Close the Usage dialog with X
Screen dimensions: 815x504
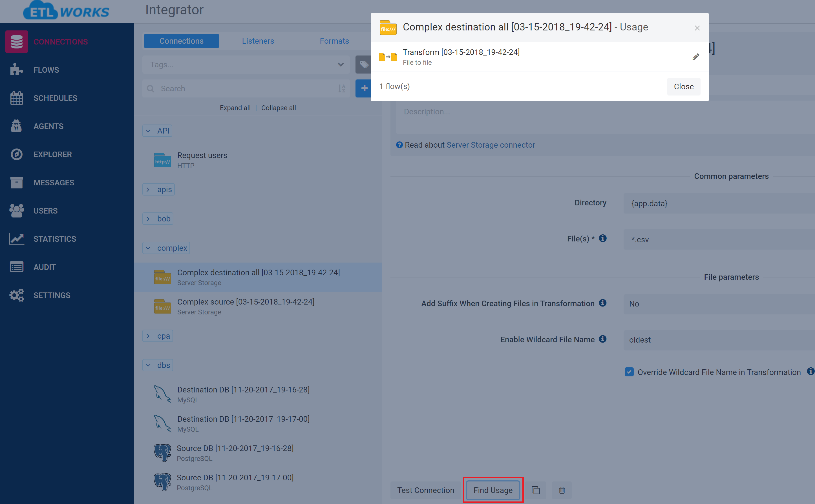click(697, 28)
